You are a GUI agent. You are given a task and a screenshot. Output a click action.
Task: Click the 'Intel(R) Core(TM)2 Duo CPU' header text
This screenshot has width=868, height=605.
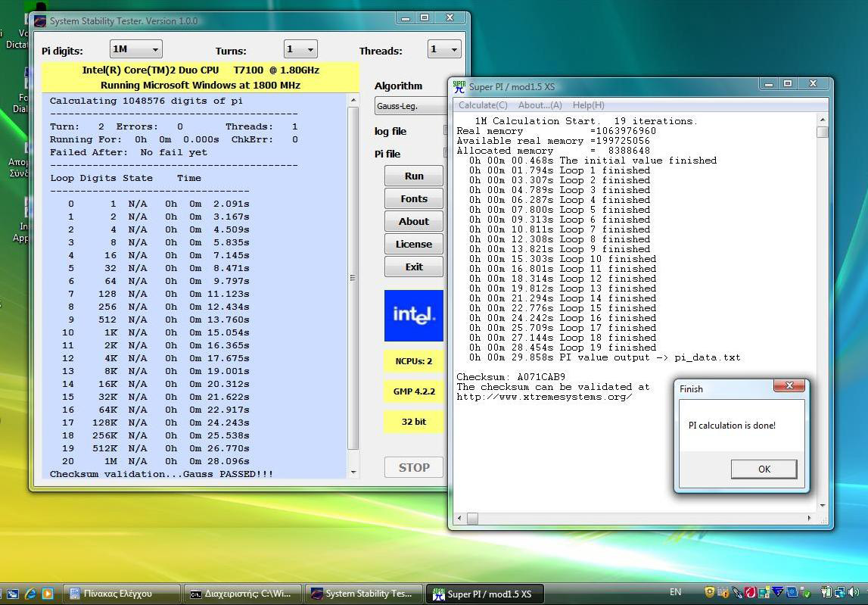[x=201, y=70]
